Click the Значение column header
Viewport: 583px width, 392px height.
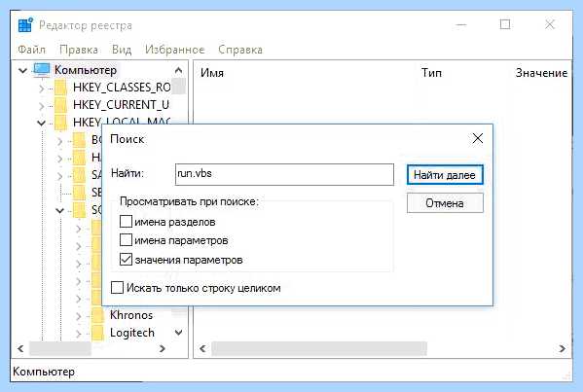click(x=541, y=73)
